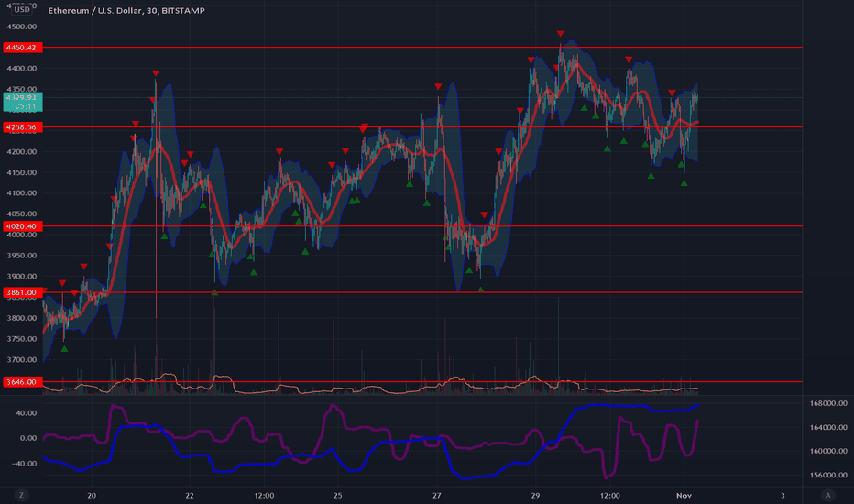This screenshot has height=504, width=854.
Task: Click the 3750.00 price axis value
Action: 22,338
